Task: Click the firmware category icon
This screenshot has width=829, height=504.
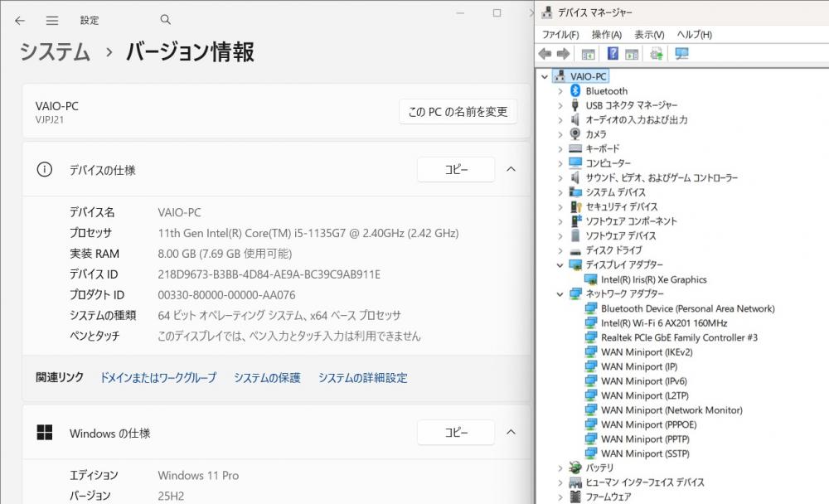Action: tap(575, 497)
